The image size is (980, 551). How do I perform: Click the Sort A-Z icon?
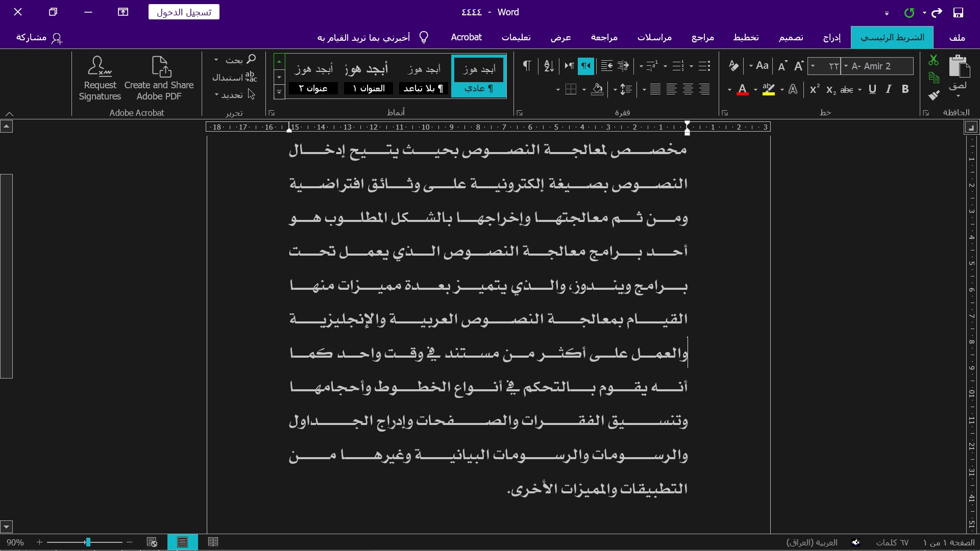point(549,66)
